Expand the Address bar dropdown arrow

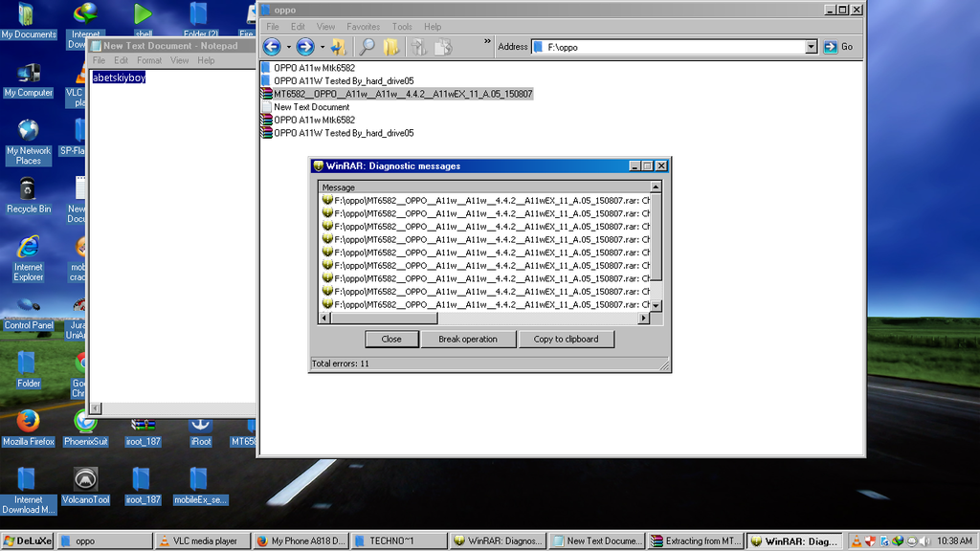point(811,47)
